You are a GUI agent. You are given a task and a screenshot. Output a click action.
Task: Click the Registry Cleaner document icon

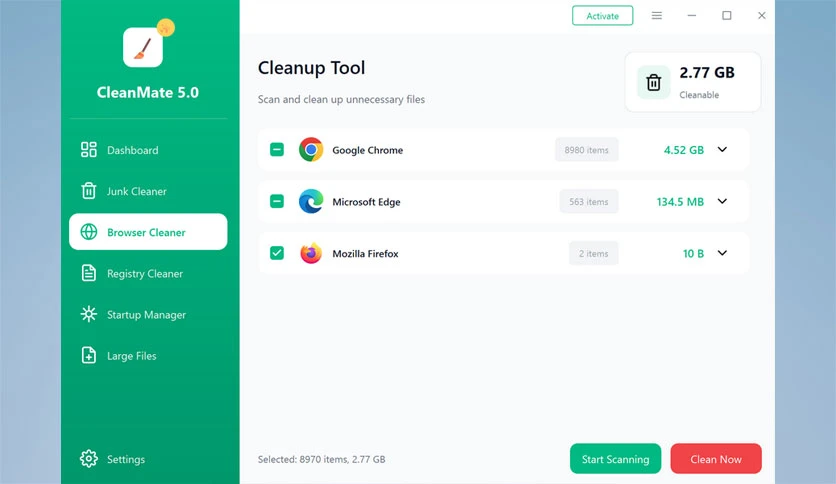pos(89,273)
